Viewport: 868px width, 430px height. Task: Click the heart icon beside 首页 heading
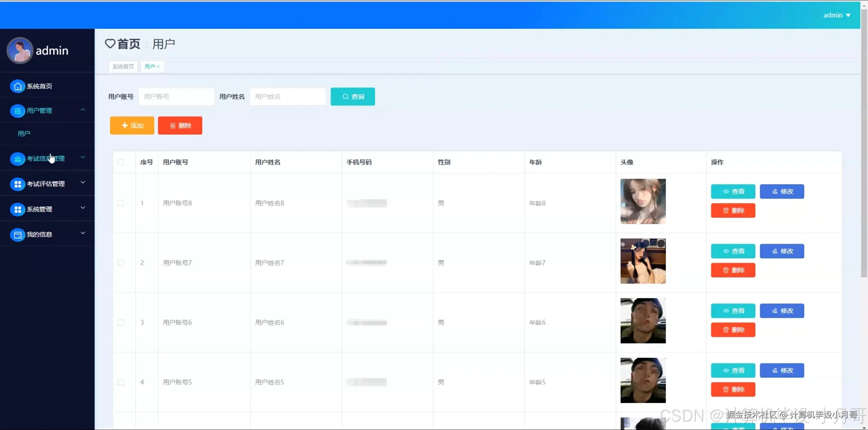[x=110, y=44]
